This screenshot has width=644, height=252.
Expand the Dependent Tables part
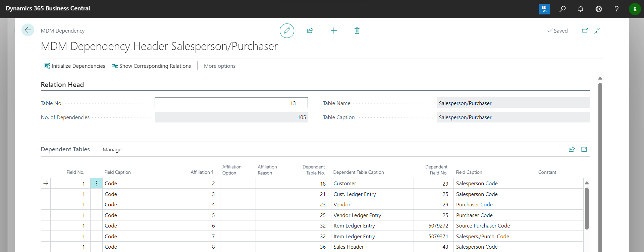[584, 149]
